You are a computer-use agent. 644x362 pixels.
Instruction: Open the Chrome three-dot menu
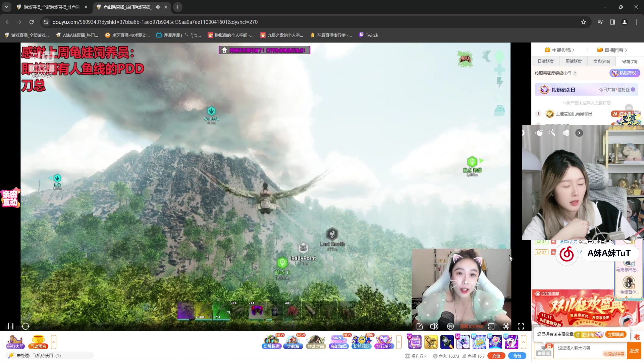pos(637,22)
